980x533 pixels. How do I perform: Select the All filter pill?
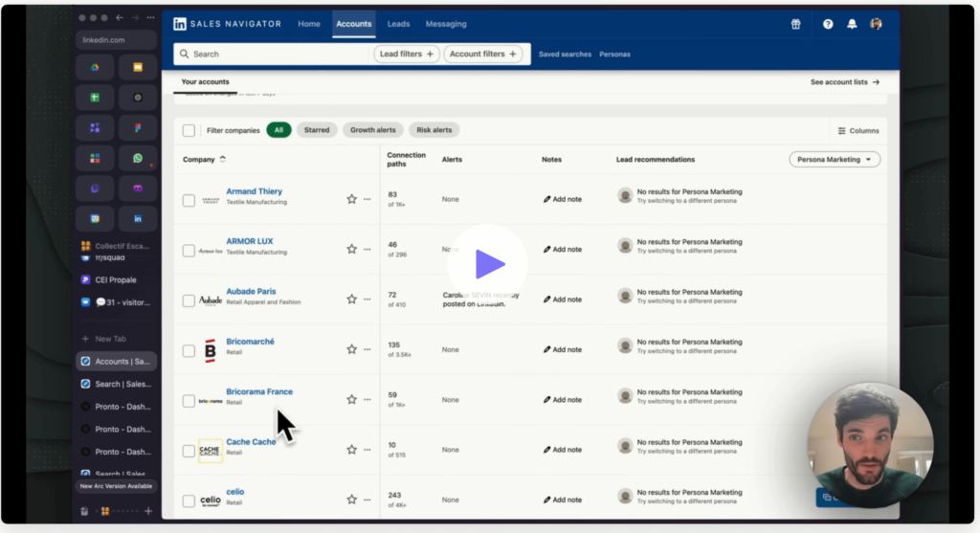pyautogui.click(x=278, y=130)
